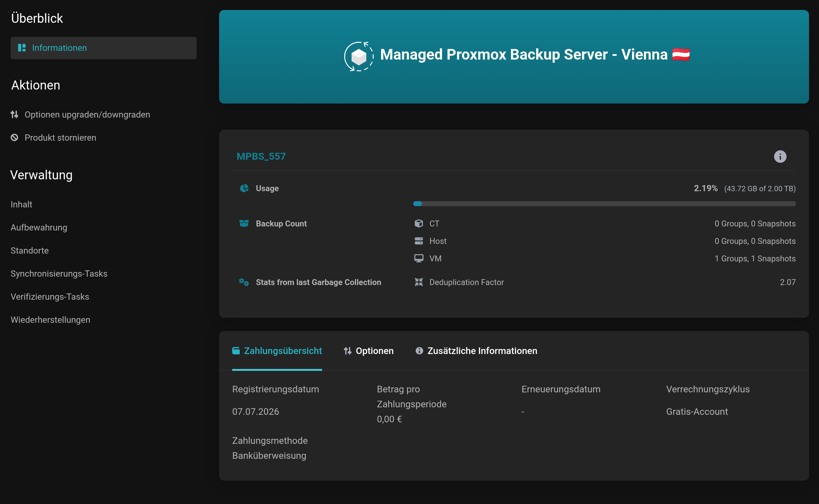Viewport: 819px width, 504px height.
Task: Click the Erneuerungsdatum label
Action: coord(561,389)
